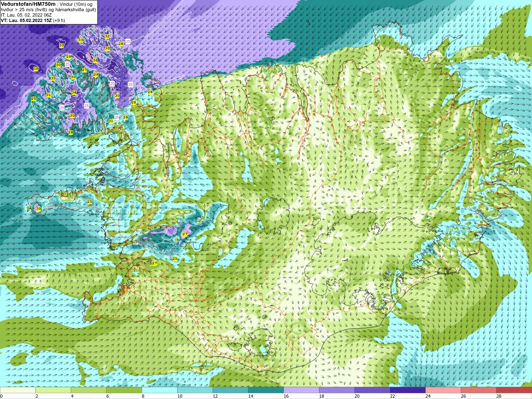Click the '14' tick label on colour scale

251,396
